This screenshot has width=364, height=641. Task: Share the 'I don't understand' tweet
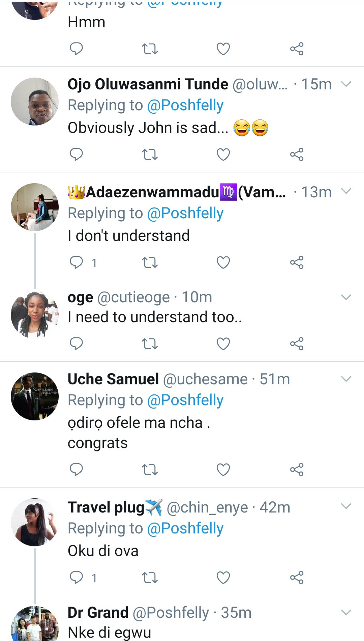[297, 262]
